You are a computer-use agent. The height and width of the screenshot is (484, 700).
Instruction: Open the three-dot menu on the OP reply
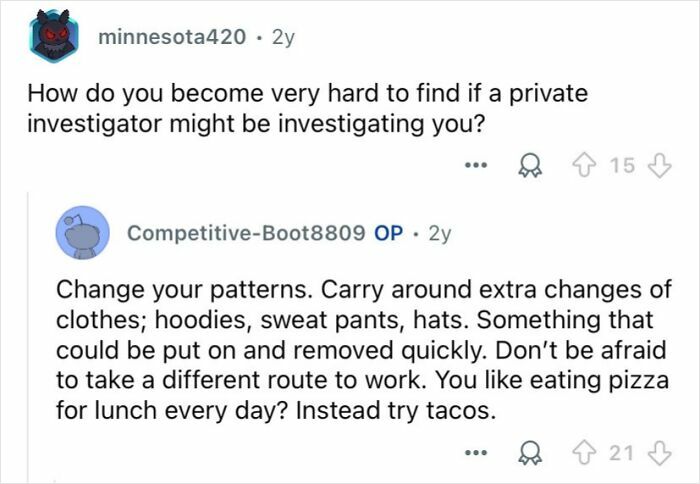475,453
